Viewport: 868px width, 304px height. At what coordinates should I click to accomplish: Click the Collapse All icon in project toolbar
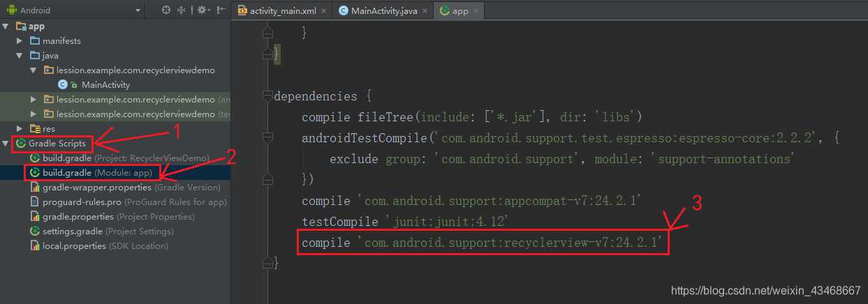pyautogui.click(x=182, y=10)
